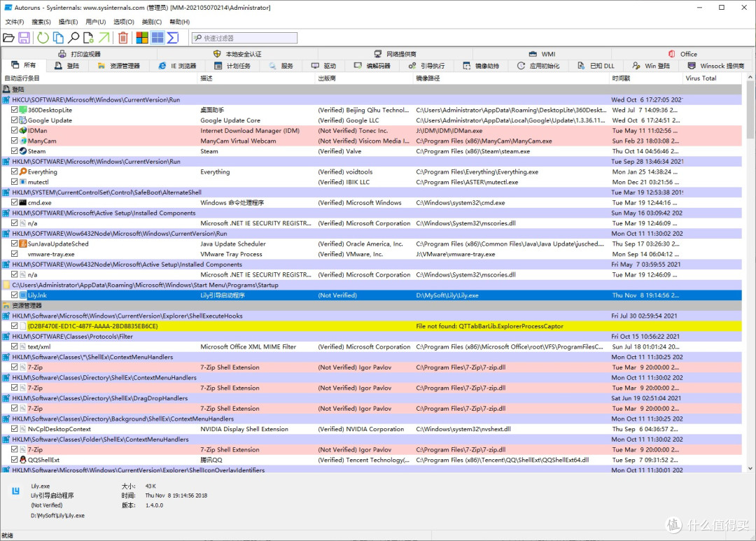Click the Sigma VirusTotal toolbar icon
This screenshot has height=541, width=756.
click(173, 38)
